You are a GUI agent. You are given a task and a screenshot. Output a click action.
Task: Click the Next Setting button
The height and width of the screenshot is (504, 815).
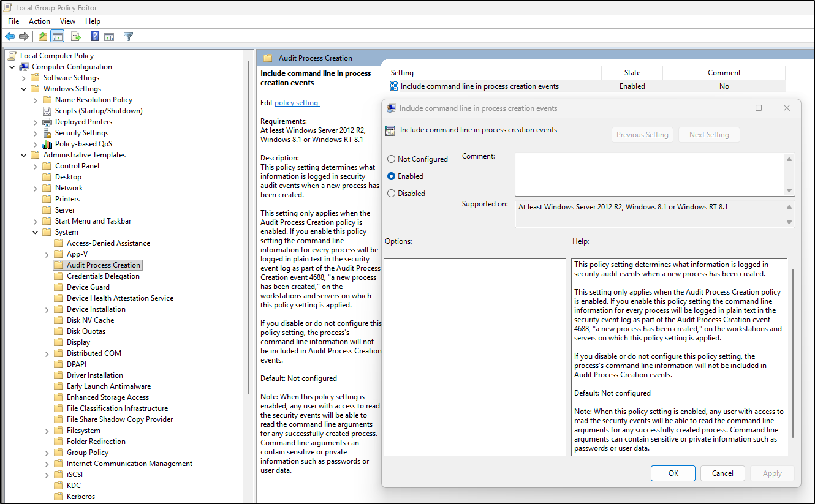(x=709, y=135)
